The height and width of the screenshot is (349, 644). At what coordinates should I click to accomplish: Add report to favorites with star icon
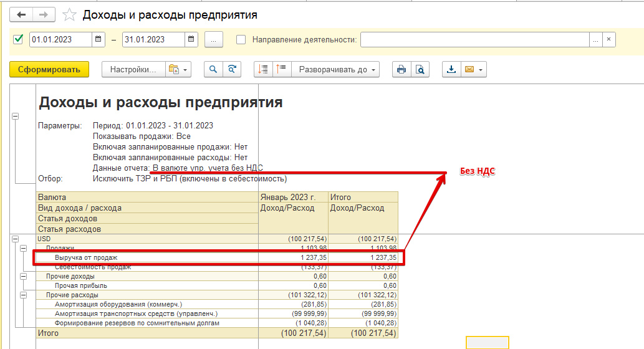click(70, 14)
